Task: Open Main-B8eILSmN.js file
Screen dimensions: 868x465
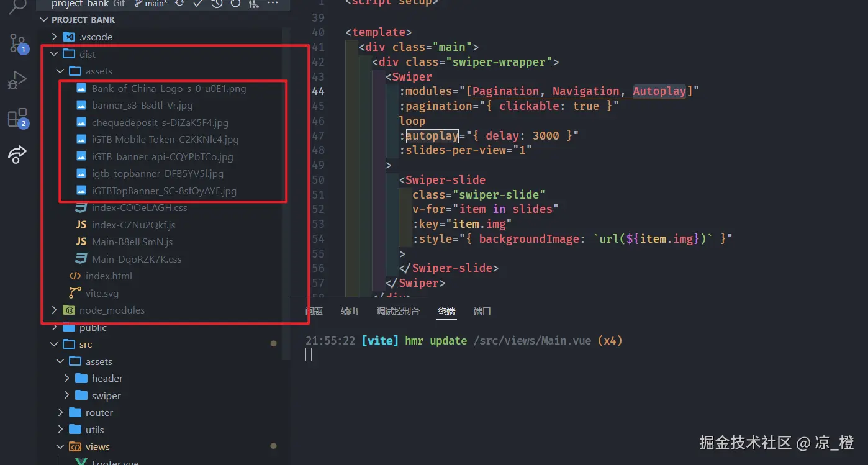Action: click(132, 242)
